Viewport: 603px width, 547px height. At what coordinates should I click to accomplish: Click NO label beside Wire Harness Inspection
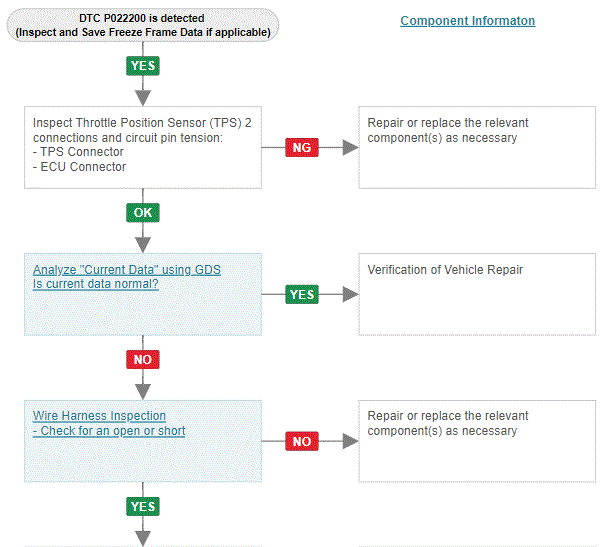(x=301, y=441)
